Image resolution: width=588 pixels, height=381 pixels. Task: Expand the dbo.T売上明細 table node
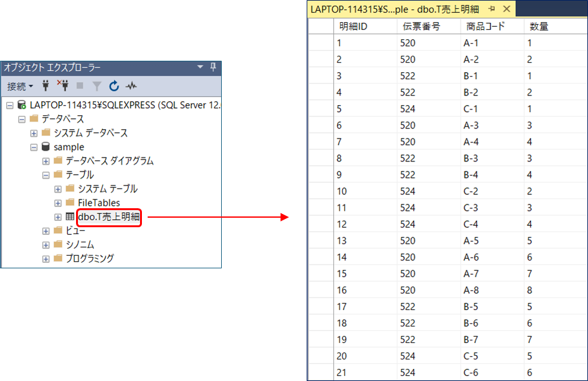pos(58,217)
